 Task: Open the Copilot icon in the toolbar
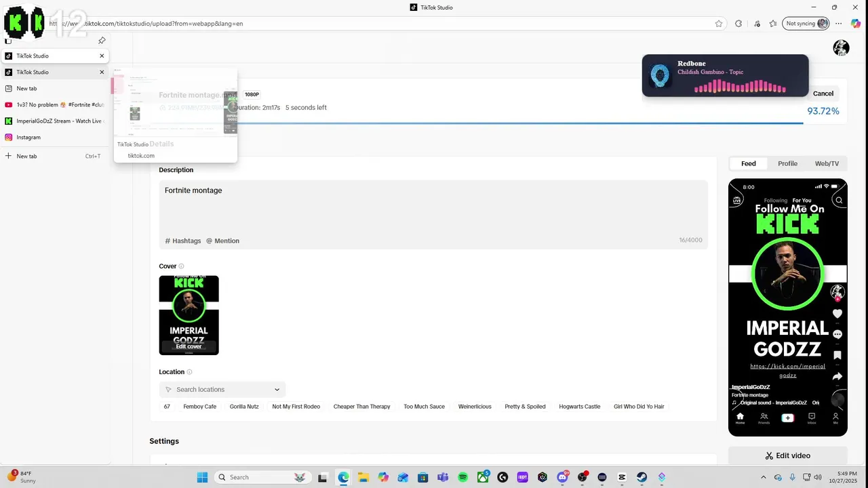click(x=856, y=24)
